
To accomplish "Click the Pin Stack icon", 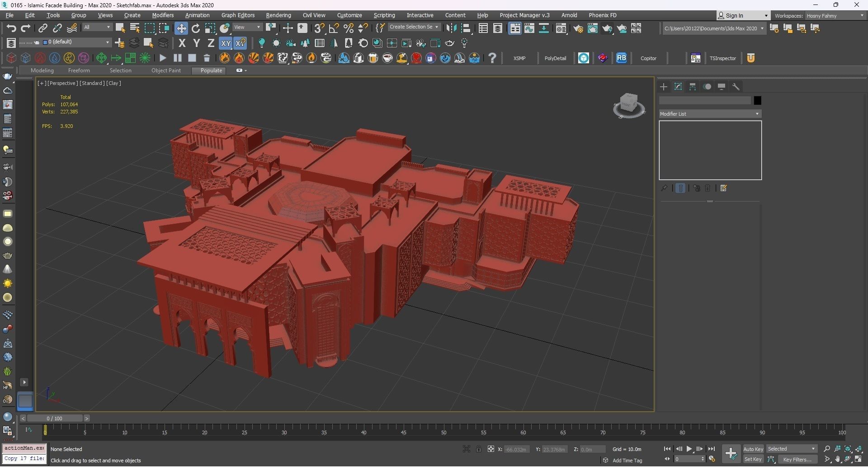I will pyautogui.click(x=664, y=188).
